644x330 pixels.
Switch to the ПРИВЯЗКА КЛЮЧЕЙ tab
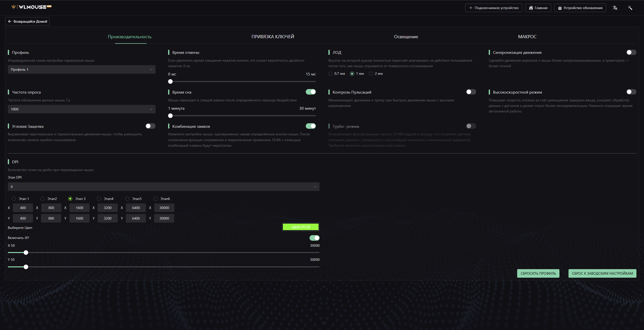(273, 37)
